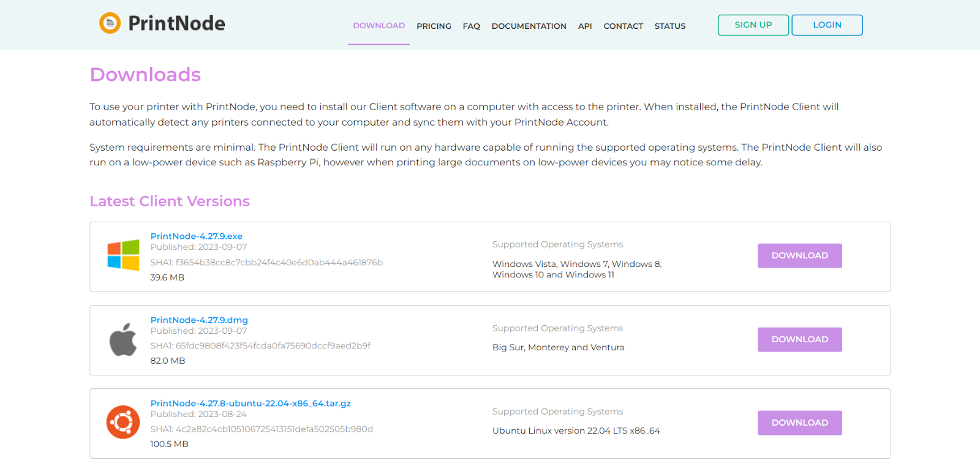Click the 82.0 MB file size
The width and height of the screenshot is (980, 463).
pyautogui.click(x=168, y=361)
